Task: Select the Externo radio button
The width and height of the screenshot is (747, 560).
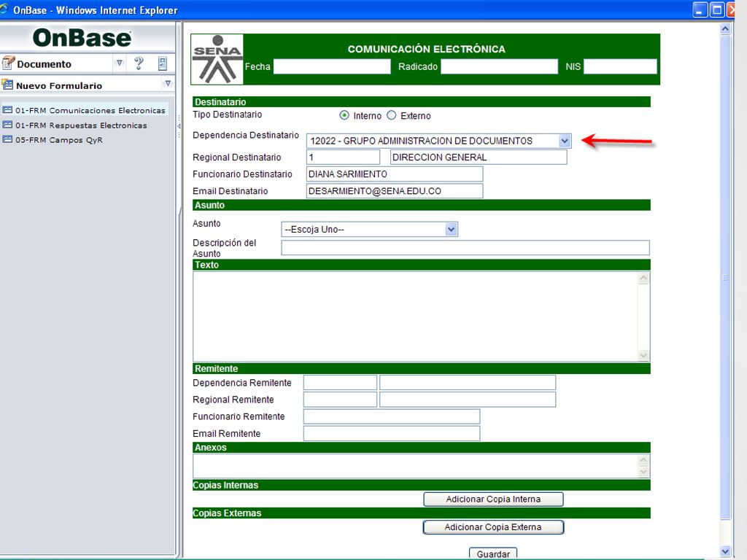Action: pyautogui.click(x=391, y=115)
